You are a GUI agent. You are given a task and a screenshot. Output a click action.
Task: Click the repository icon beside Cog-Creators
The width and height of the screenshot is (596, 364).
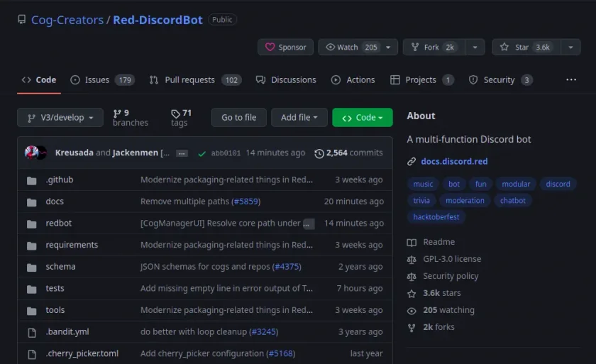22,19
